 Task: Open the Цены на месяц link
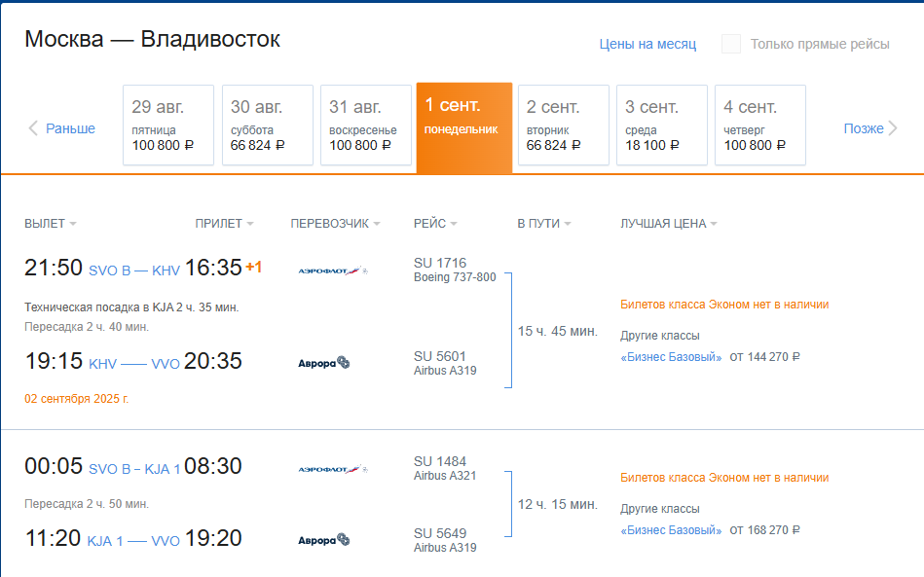coord(647,44)
